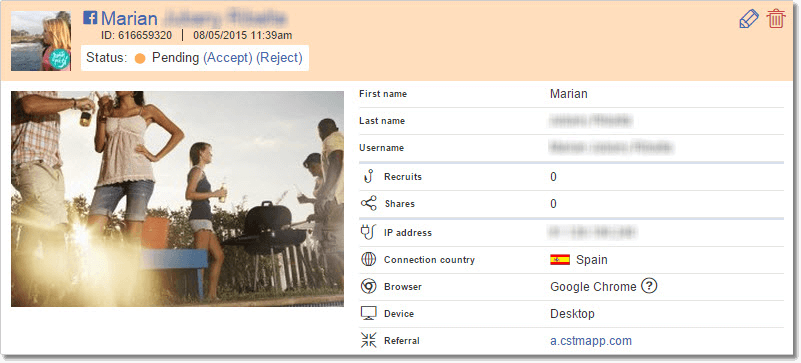Click the Referral label
The height and width of the screenshot is (363, 801).
tap(402, 341)
